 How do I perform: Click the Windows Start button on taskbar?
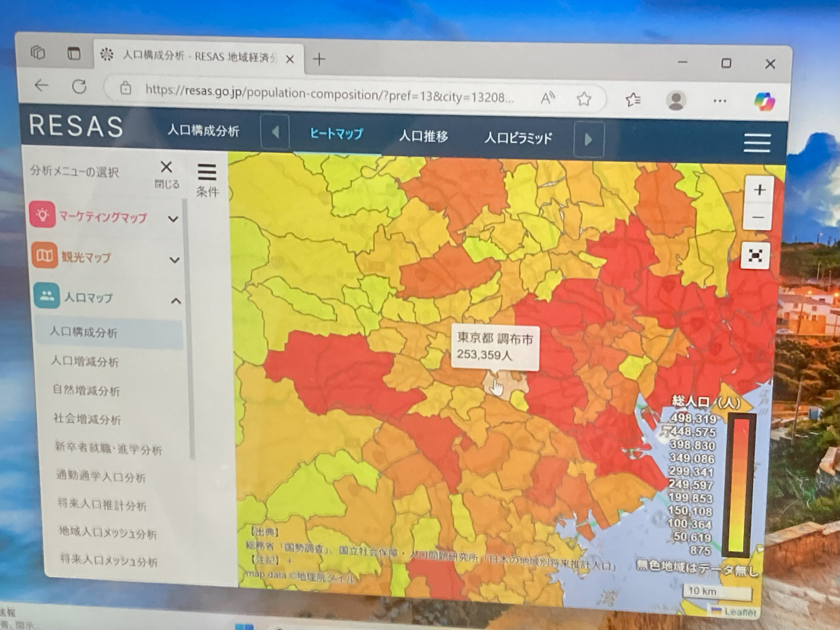point(245,626)
